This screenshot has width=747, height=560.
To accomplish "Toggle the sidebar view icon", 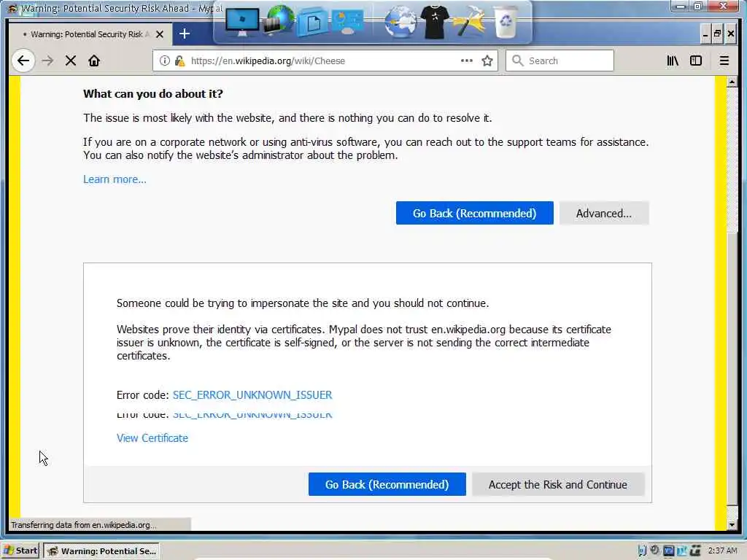I will pyautogui.click(x=696, y=61).
